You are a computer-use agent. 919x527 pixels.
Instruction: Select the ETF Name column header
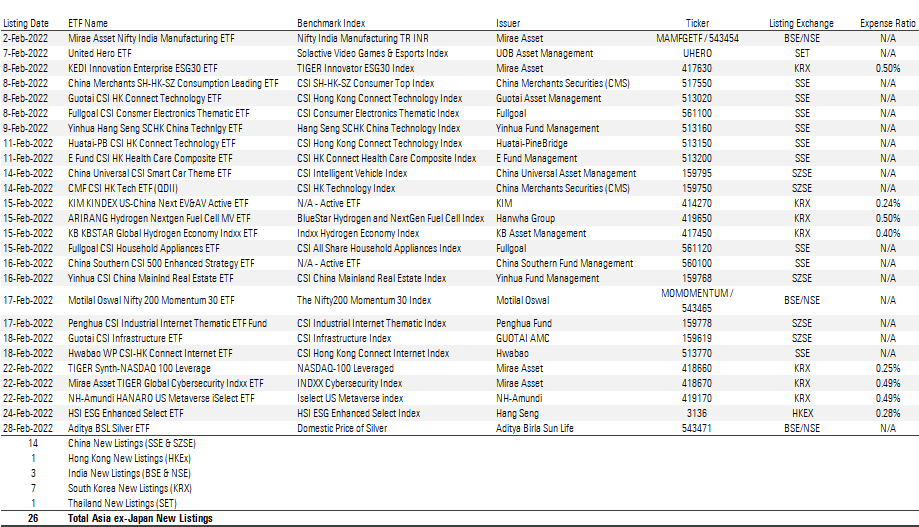pyautogui.click(x=88, y=22)
